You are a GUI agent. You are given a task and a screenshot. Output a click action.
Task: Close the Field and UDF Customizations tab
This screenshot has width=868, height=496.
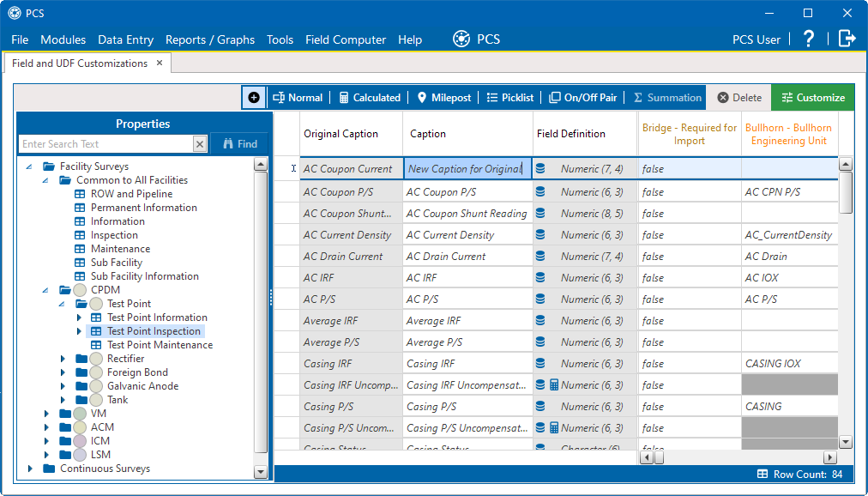[160, 64]
